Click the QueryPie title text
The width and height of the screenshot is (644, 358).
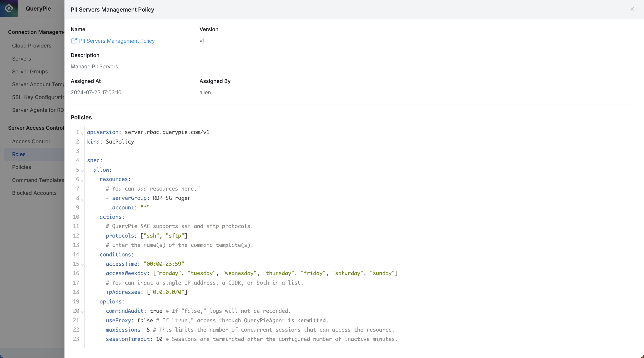[x=38, y=9]
